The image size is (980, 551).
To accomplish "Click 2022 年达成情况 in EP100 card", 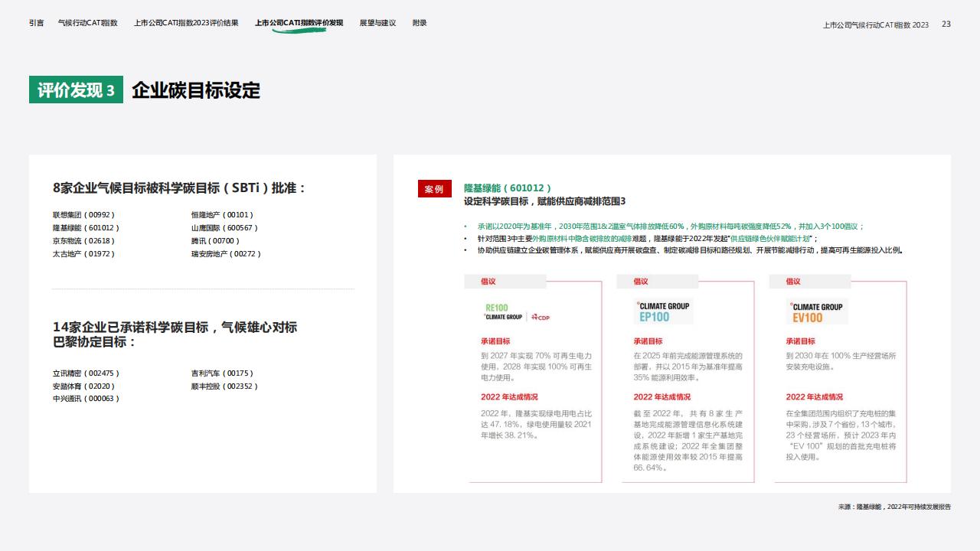I will click(661, 397).
